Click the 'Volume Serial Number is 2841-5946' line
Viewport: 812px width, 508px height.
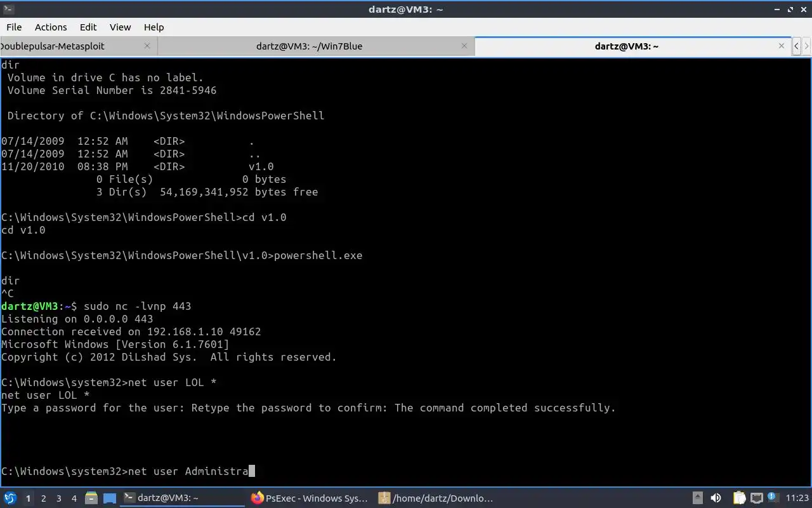point(112,90)
